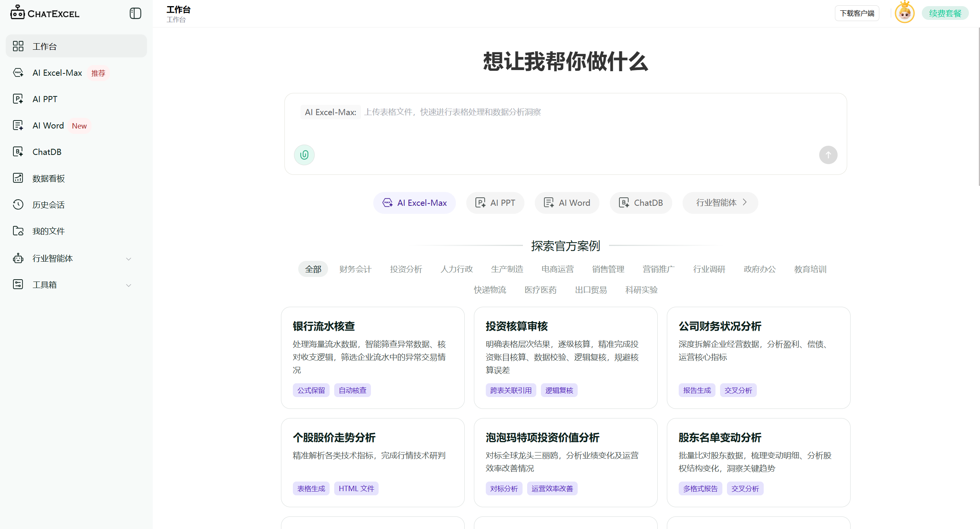Click the 报告生成 tag

(697, 390)
